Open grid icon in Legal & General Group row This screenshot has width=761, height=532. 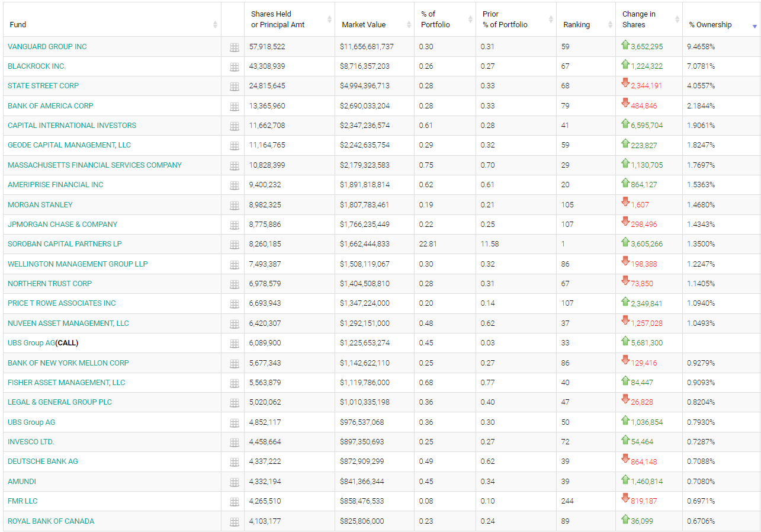click(234, 403)
